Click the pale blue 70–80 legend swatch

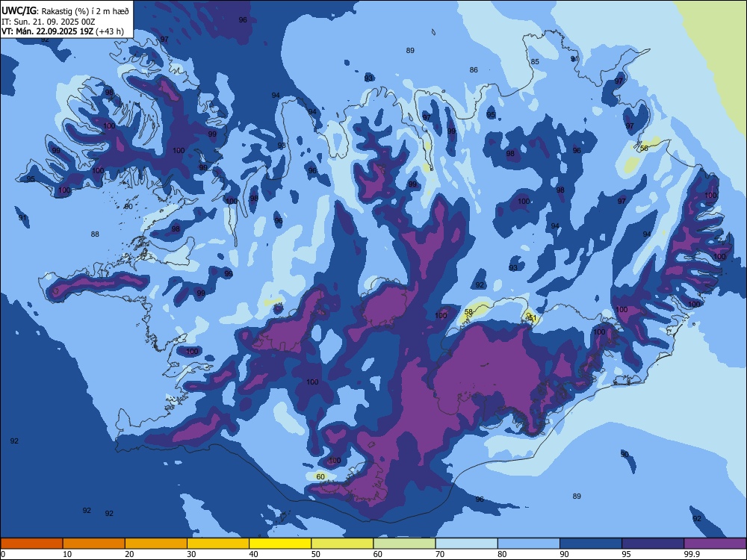pos(466,544)
